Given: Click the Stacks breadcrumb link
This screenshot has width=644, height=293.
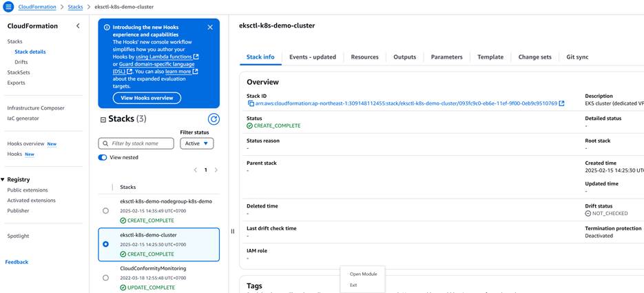Looking at the screenshot, I should pos(75,7).
